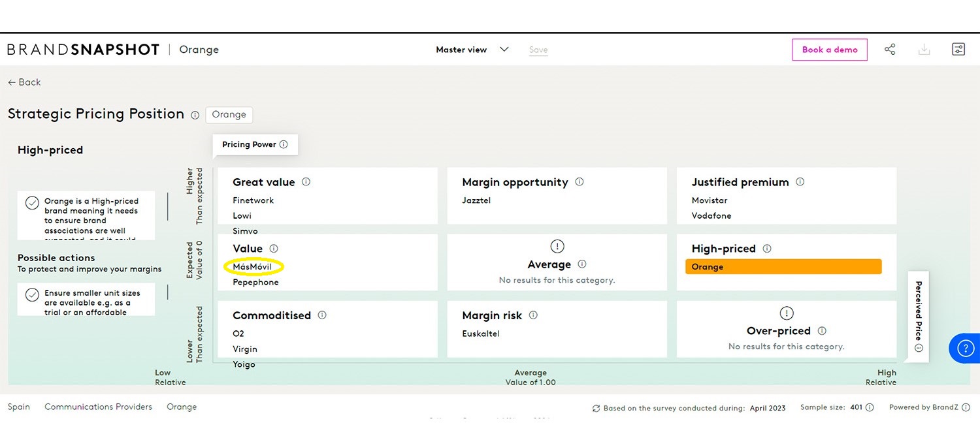Toggle checkmark for smaller unit sizes action
Screen dimensions: 980x438
(x=32, y=295)
